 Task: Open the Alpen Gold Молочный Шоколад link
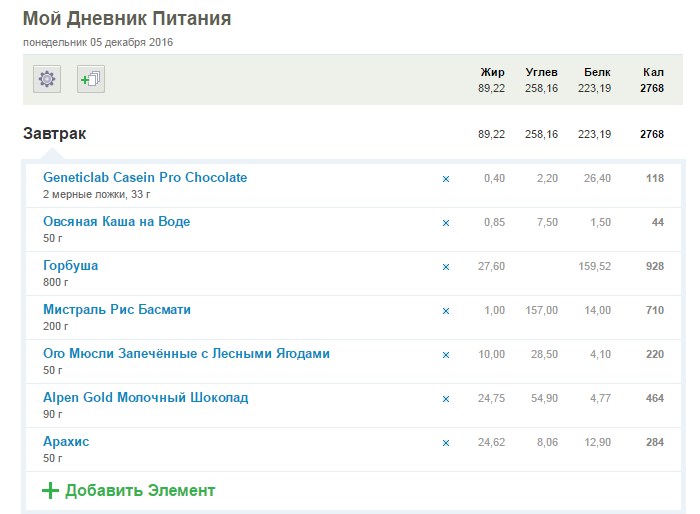145,398
